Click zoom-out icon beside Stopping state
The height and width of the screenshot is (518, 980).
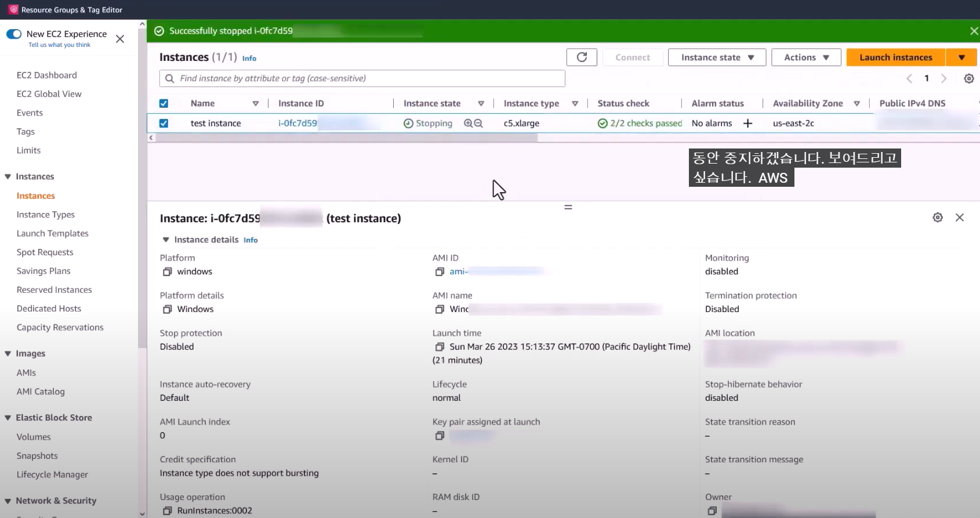478,123
